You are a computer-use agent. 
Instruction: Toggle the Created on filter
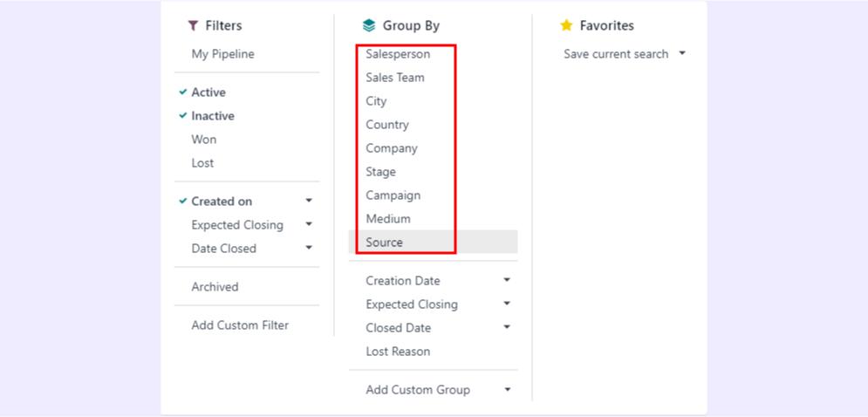(222, 202)
